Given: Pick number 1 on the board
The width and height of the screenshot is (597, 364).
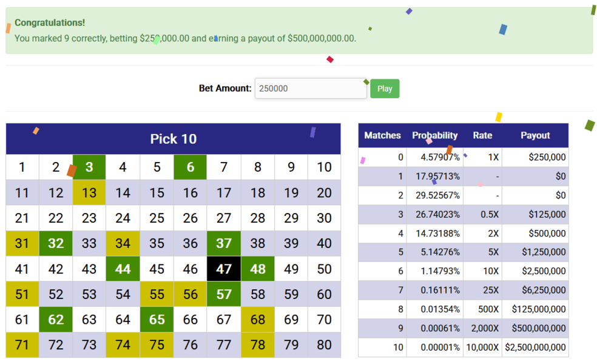Looking at the screenshot, I should pyautogui.click(x=22, y=167).
